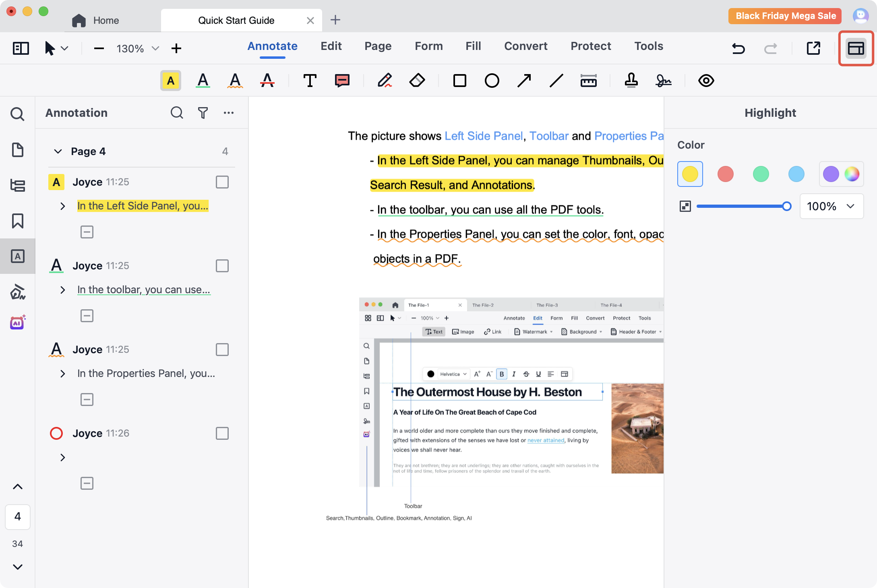This screenshot has width=877, height=588.
Task: Check the circle annotation checkbox at 11:26
Action: [x=222, y=433]
